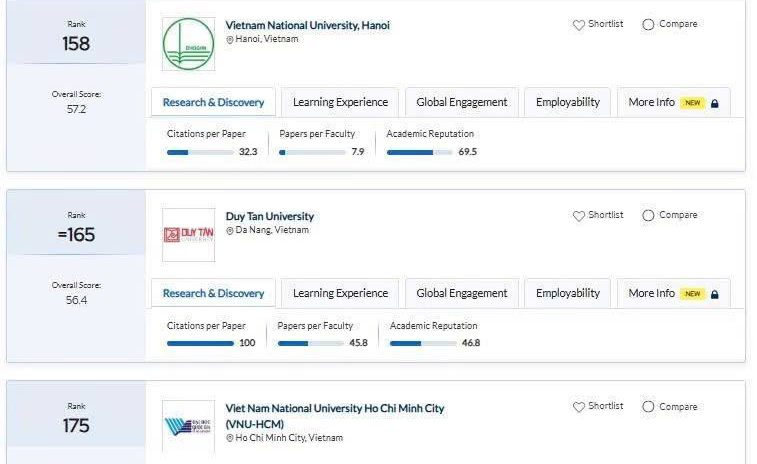Click Hanoi's Citations per Paper bar

tap(200, 153)
